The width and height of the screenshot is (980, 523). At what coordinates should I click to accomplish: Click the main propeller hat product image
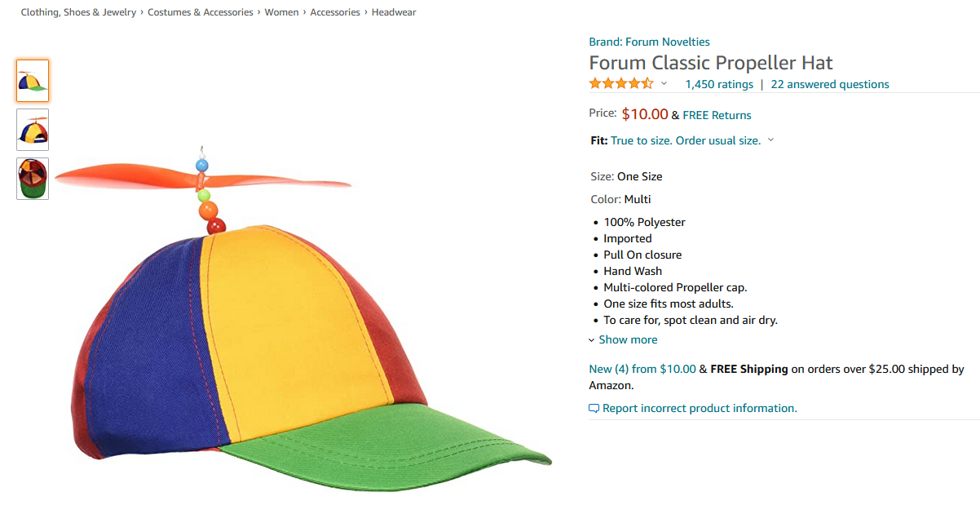303,318
